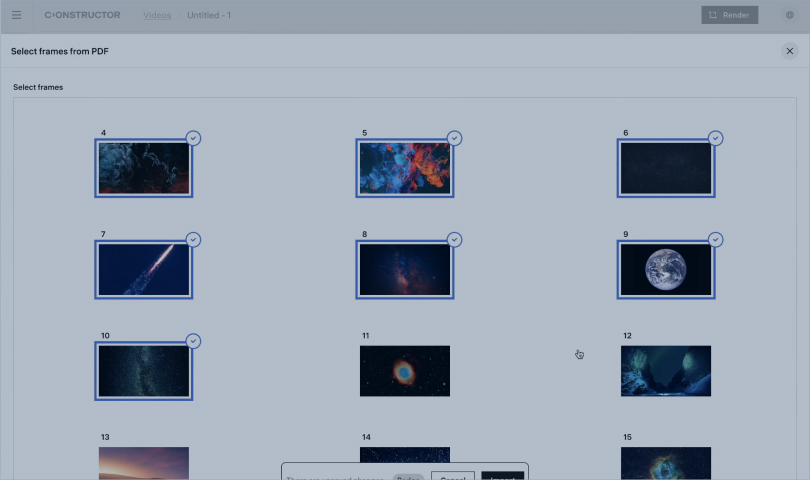Open the hamburger menu
Screen dimensions: 810x480
coord(17,15)
